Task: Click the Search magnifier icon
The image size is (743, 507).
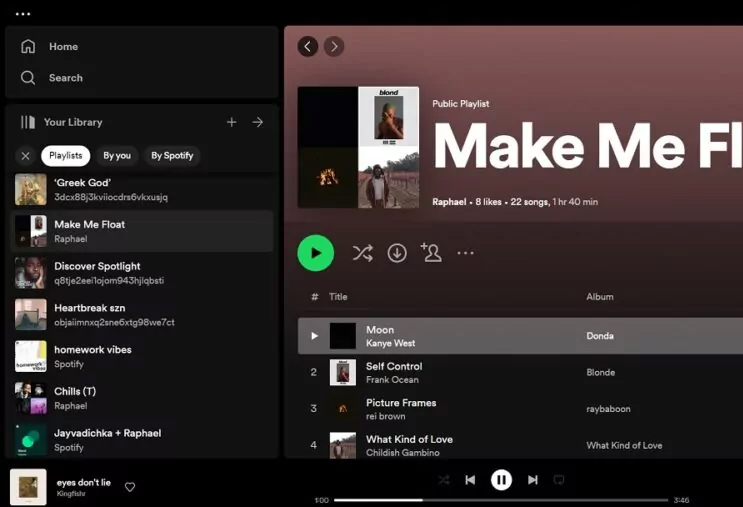Action: 28,78
